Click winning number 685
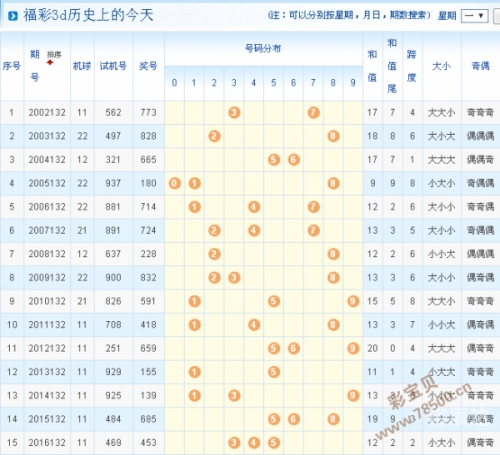The image size is (500, 455). tap(148, 419)
